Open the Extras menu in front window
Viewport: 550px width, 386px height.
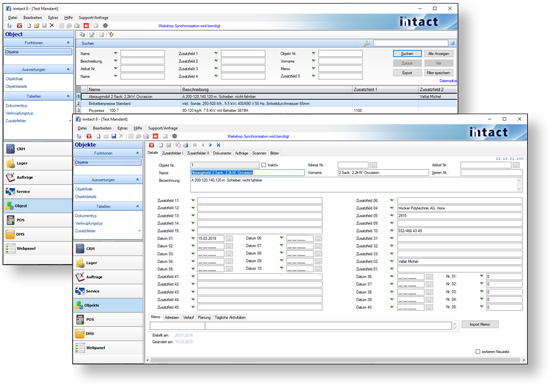(123, 128)
